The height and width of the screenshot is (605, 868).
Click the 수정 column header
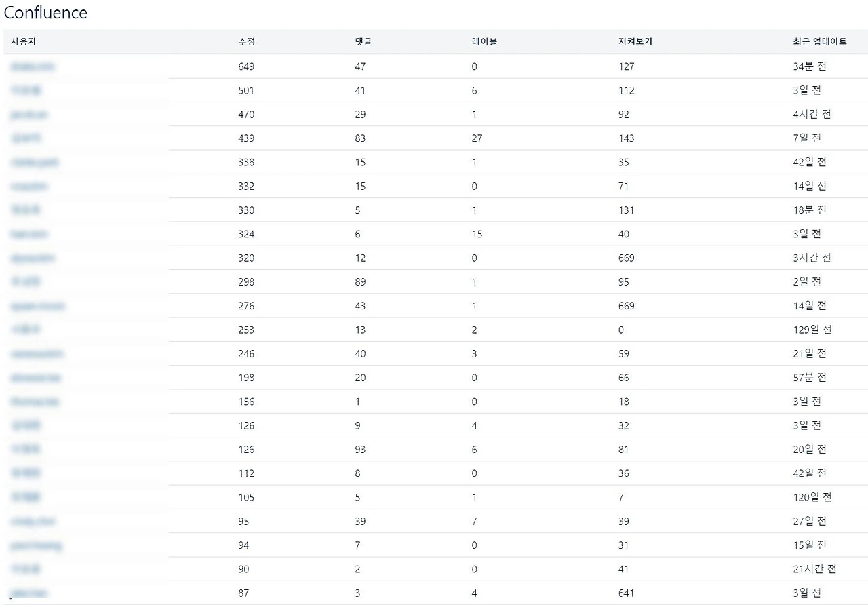[247, 41]
